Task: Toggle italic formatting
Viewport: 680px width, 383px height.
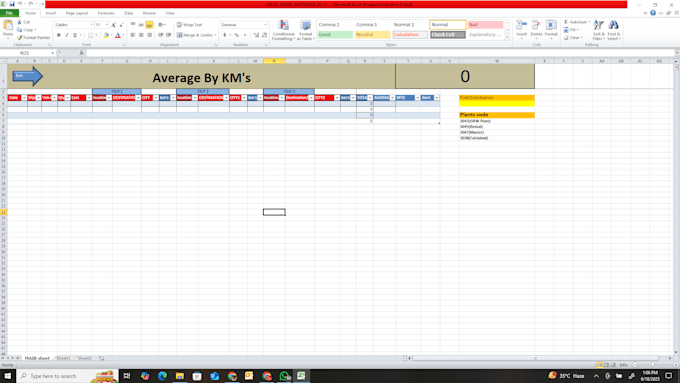Action: tap(67, 35)
